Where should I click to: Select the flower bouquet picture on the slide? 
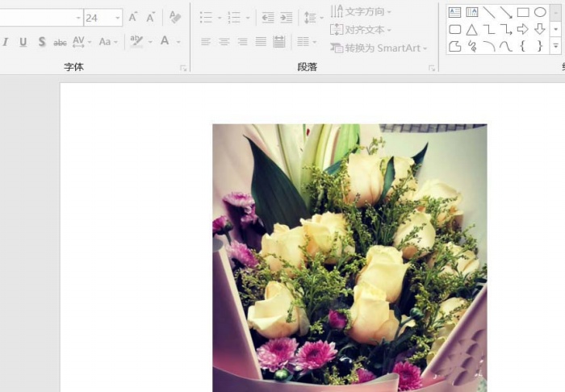[x=349, y=257]
